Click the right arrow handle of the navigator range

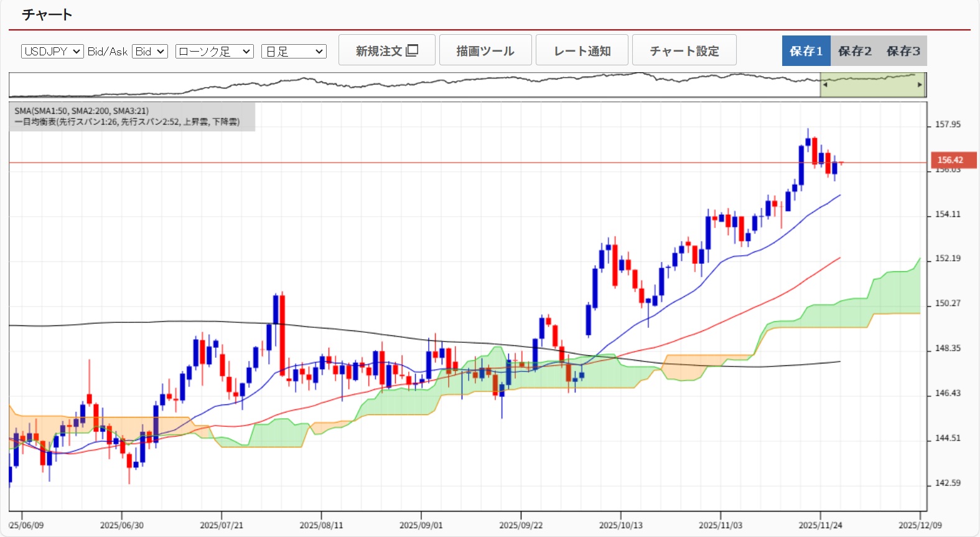click(920, 85)
